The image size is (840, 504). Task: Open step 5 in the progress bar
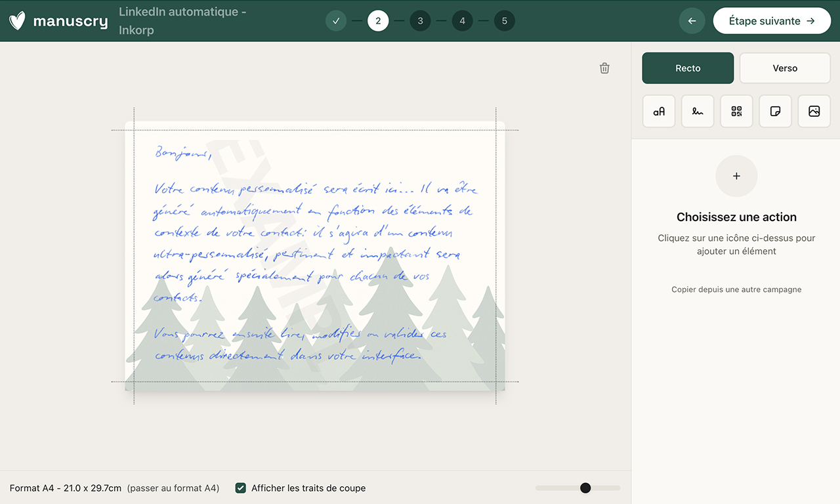pos(505,20)
